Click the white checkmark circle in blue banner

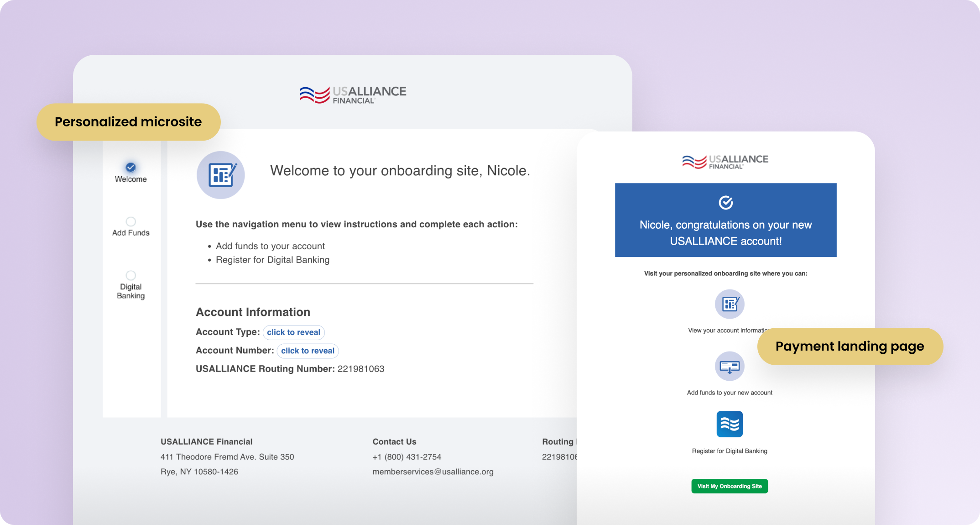725,202
